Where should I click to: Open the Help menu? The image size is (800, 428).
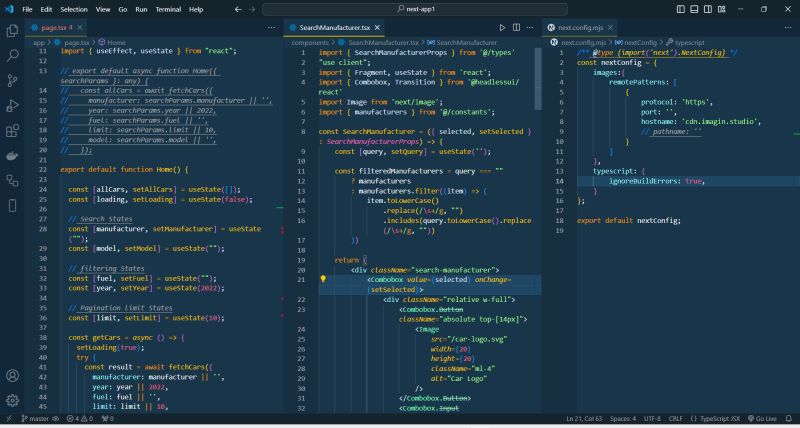point(196,9)
